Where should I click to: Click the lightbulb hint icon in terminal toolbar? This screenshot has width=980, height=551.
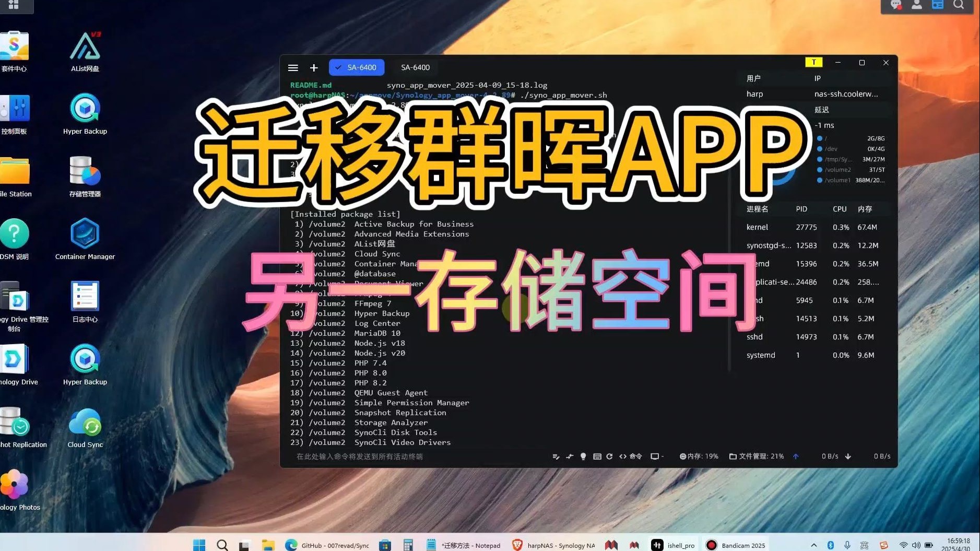[583, 456]
